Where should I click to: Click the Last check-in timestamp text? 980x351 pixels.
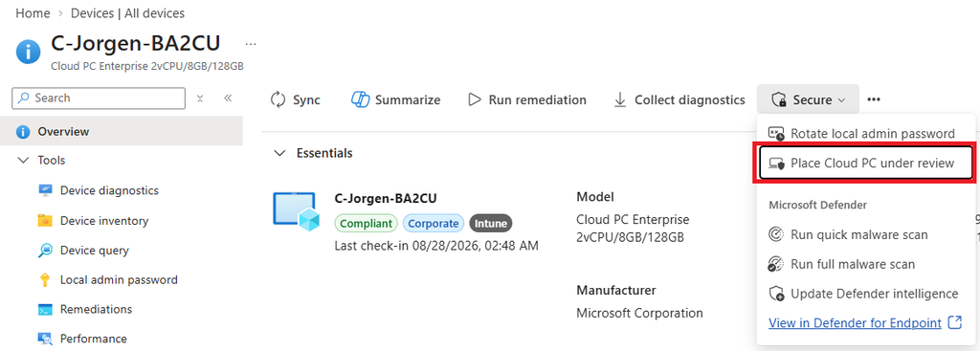436,246
